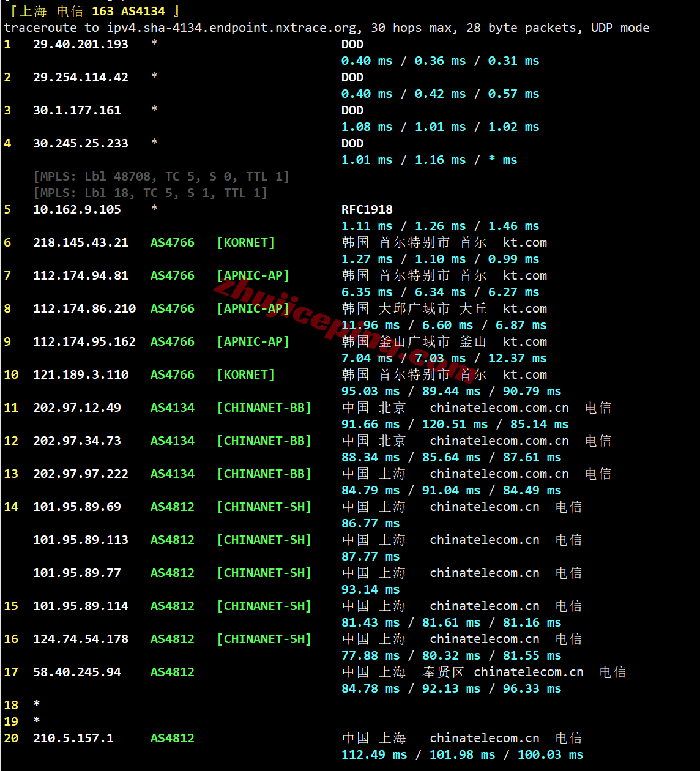Select hop 5 IP 10.162.9.105

tap(77, 209)
